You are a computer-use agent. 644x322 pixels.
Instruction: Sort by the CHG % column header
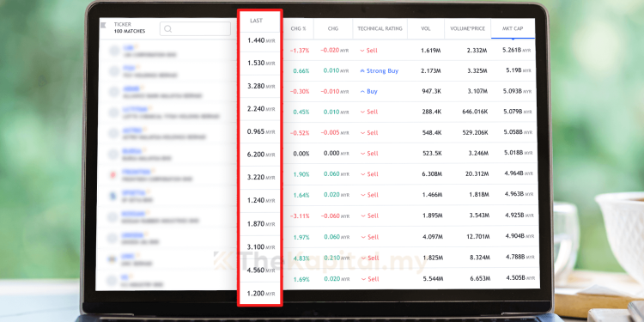(x=298, y=28)
